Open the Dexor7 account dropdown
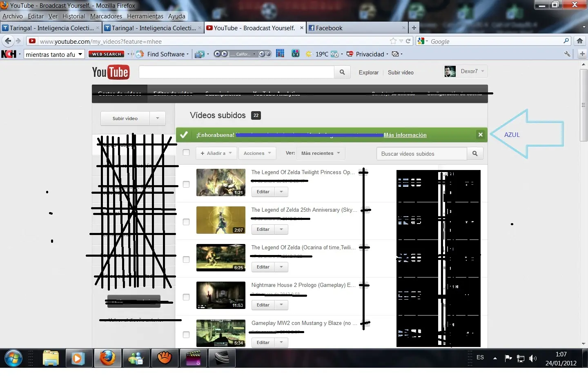588x376 pixels. (x=483, y=71)
